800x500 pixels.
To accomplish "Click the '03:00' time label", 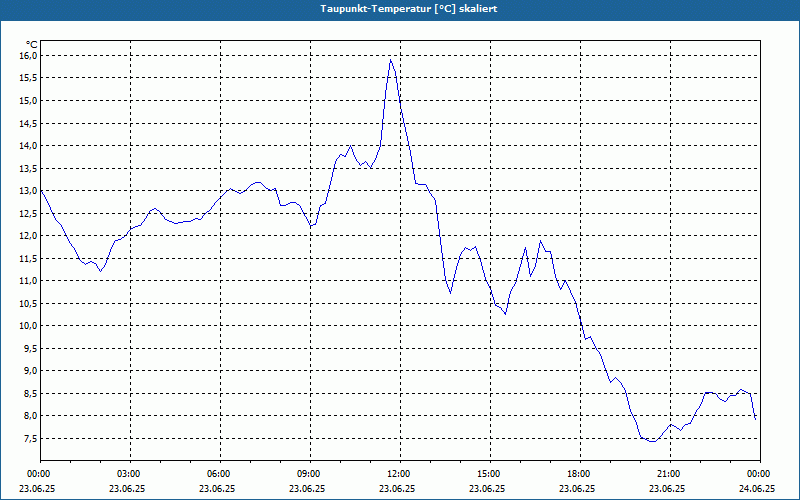I will (x=131, y=474).
